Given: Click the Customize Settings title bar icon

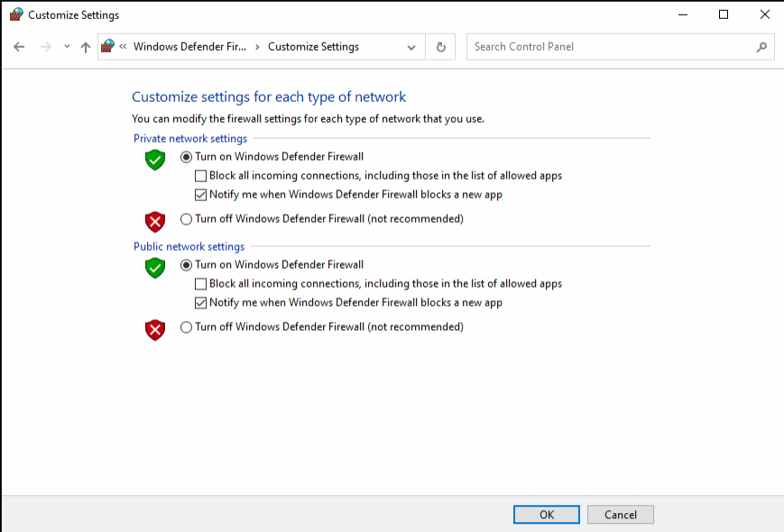Looking at the screenshot, I should tap(16, 14).
